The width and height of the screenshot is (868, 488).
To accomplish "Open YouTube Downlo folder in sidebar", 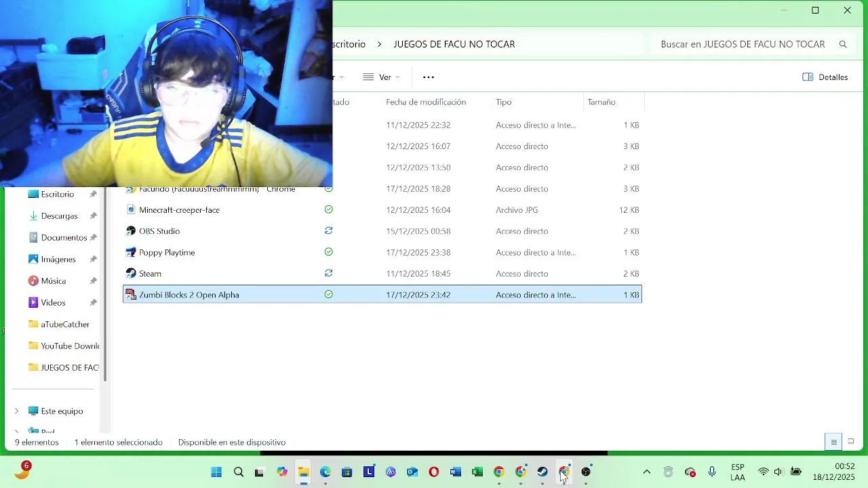I will [x=69, y=346].
